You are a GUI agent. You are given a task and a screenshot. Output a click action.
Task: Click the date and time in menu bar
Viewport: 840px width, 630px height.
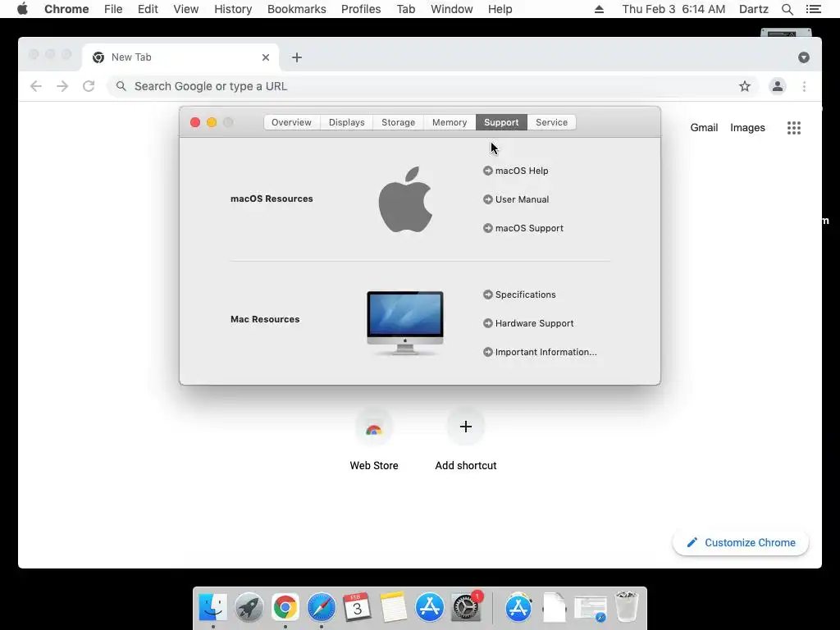click(x=673, y=9)
